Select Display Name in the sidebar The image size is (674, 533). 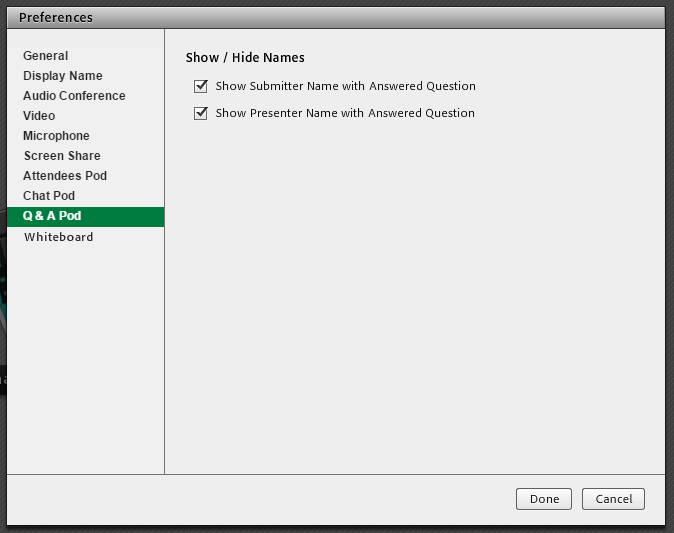coord(63,76)
